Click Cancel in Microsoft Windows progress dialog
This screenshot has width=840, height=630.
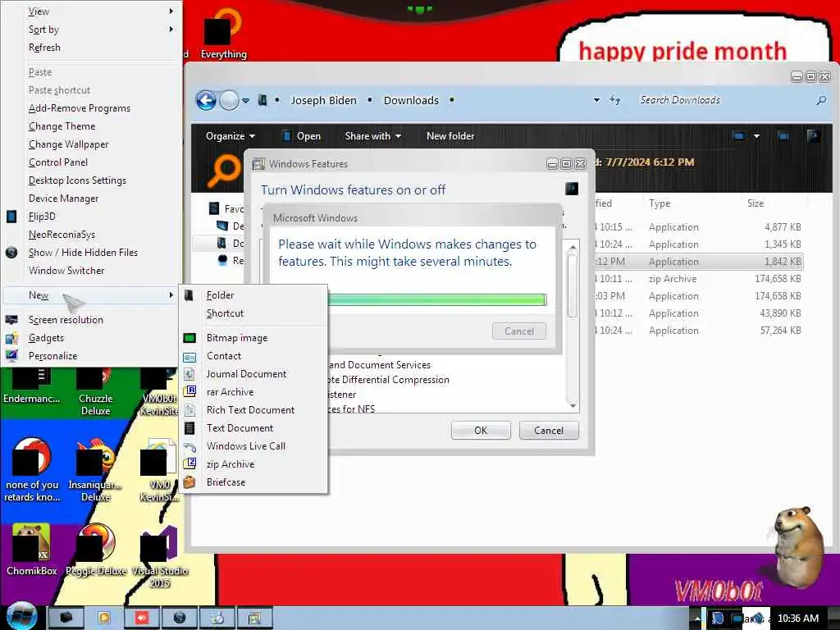click(x=519, y=331)
